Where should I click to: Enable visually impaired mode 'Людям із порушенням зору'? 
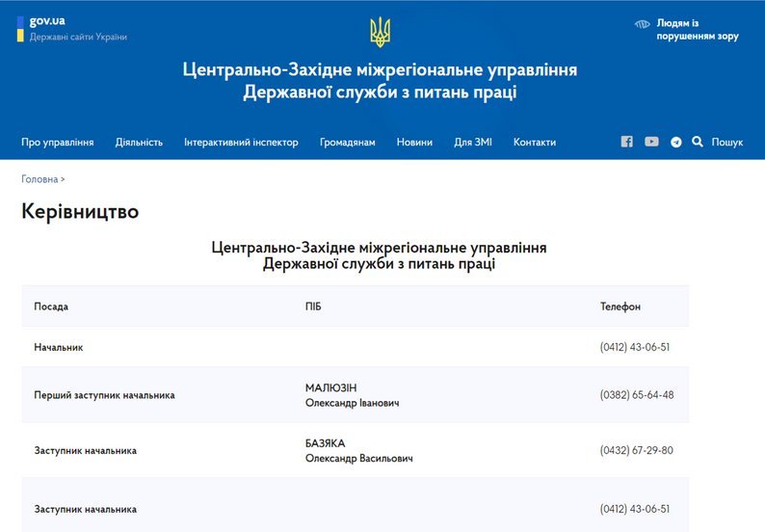(x=698, y=29)
